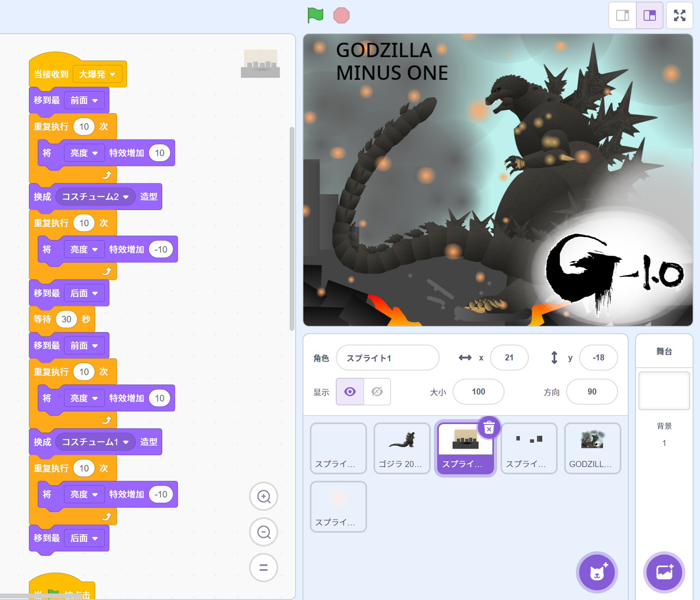Open the choose a backdrop button
700x600 pixels.
click(x=664, y=572)
